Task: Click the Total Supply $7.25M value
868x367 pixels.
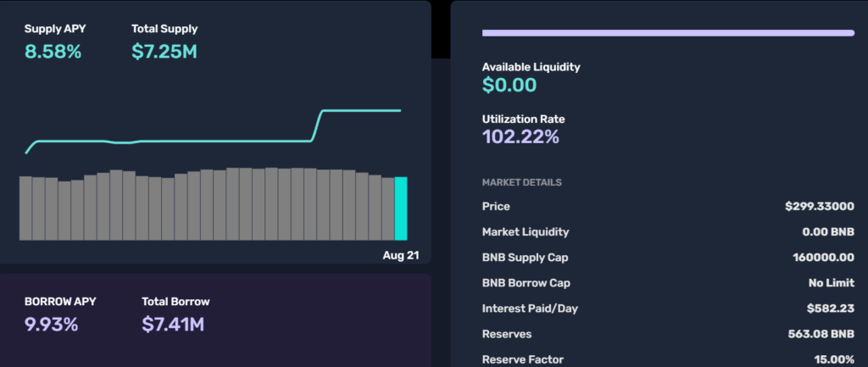Action: tap(164, 52)
